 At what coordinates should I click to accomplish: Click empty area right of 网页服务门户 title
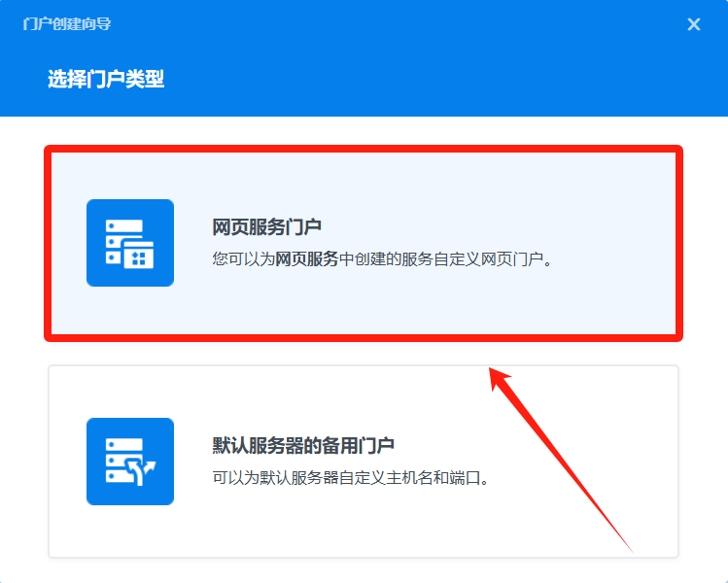488,227
